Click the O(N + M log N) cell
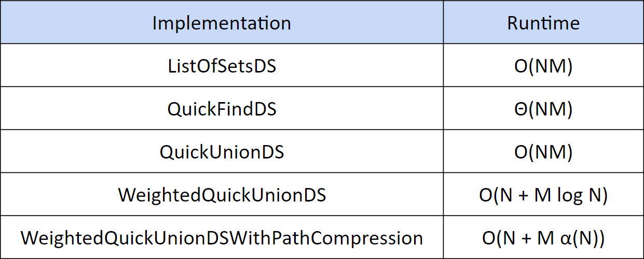 [x=543, y=195]
